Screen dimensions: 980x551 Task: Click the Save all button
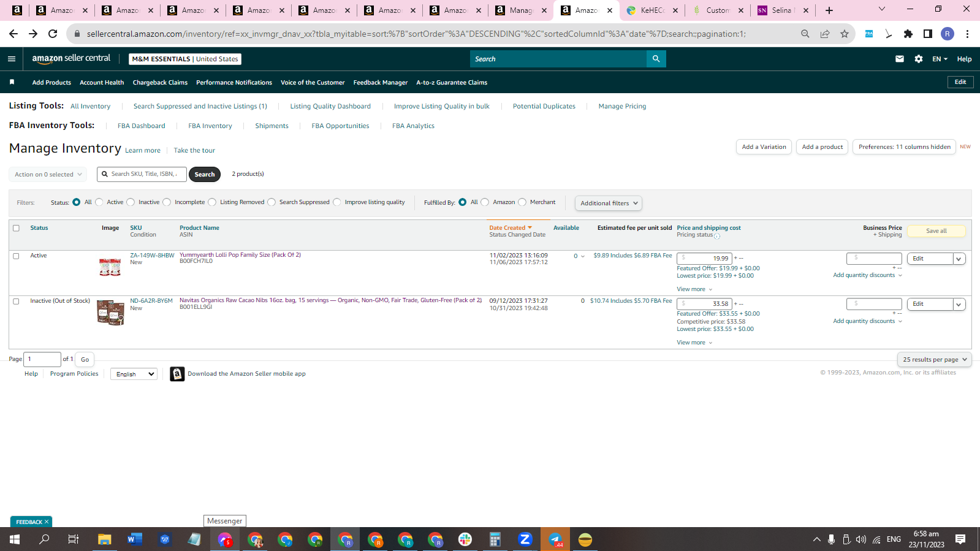[x=936, y=231]
